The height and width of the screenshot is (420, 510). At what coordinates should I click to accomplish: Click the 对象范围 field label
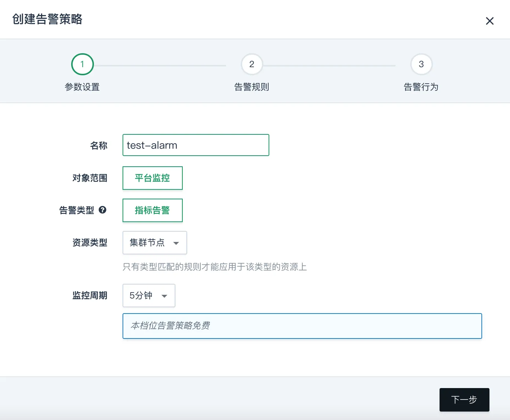pos(90,178)
